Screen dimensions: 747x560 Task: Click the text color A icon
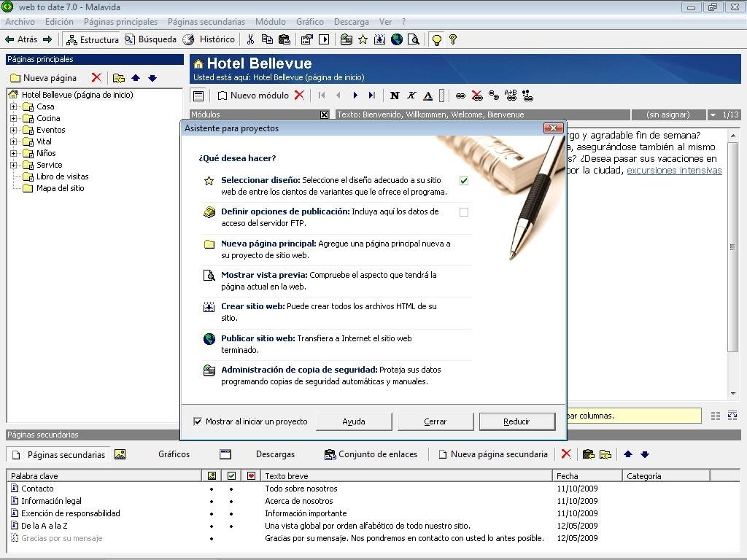427,96
